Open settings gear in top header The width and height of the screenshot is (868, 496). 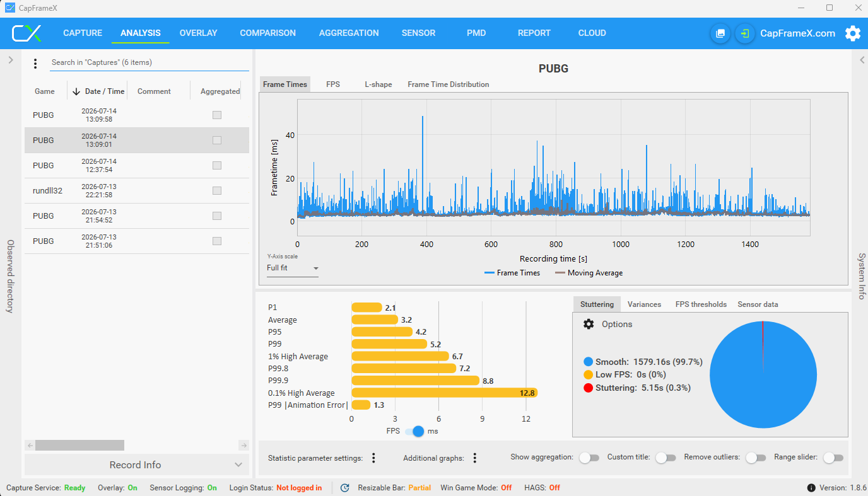853,33
